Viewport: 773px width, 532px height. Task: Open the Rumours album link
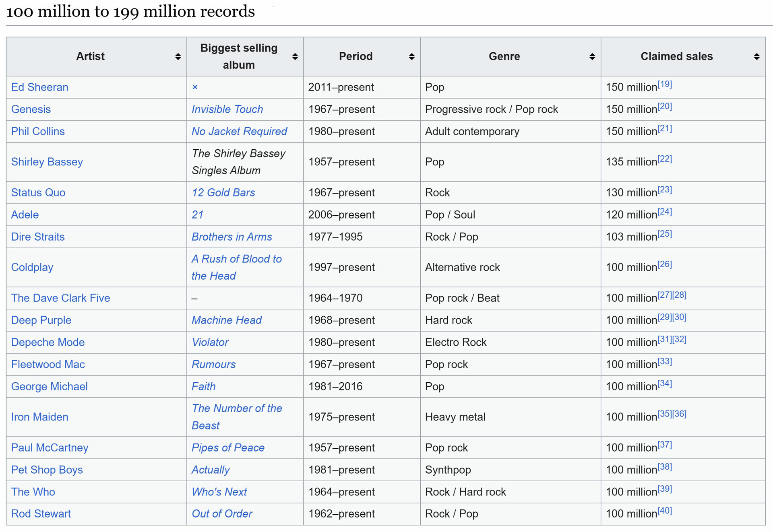[x=214, y=365]
